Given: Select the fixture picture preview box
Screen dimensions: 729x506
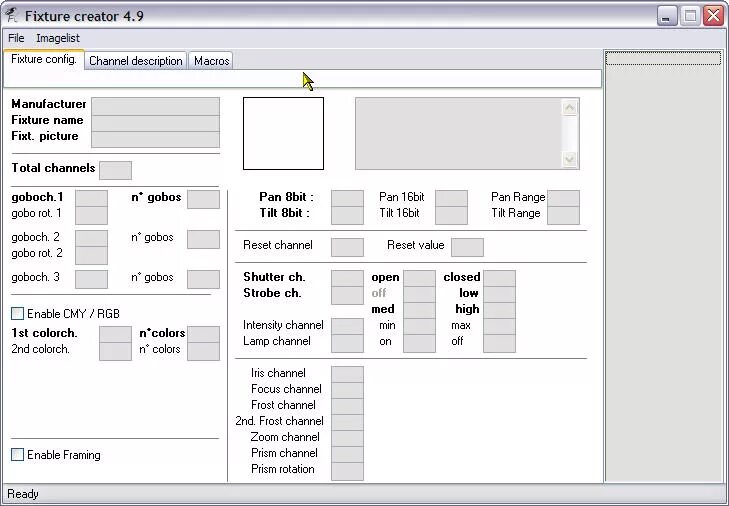Looking at the screenshot, I should point(283,133).
